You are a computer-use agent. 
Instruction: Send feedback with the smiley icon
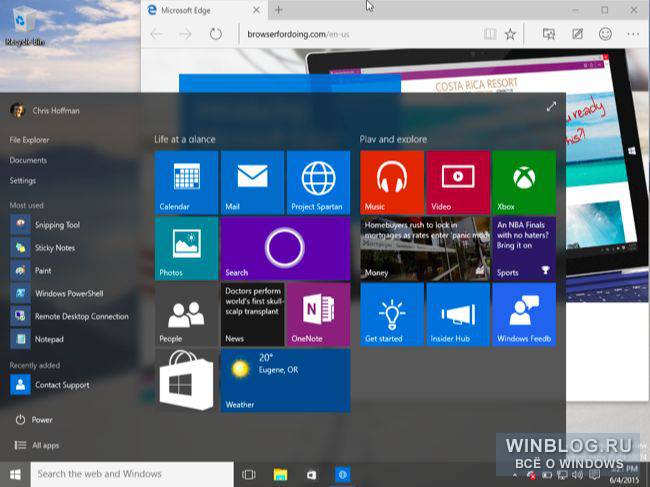point(605,34)
